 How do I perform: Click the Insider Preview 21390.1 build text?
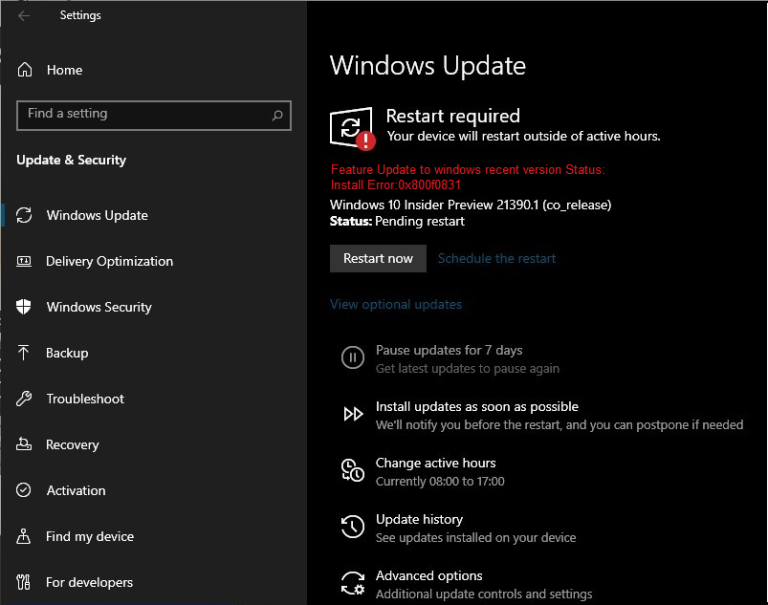coord(470,204)
